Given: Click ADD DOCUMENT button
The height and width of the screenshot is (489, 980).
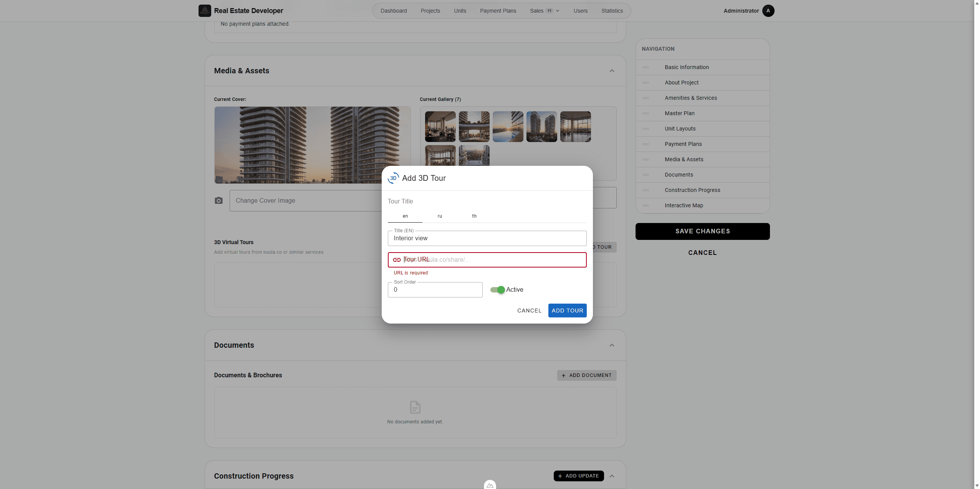Looking at the screenshot, I should tap(586, 375).
